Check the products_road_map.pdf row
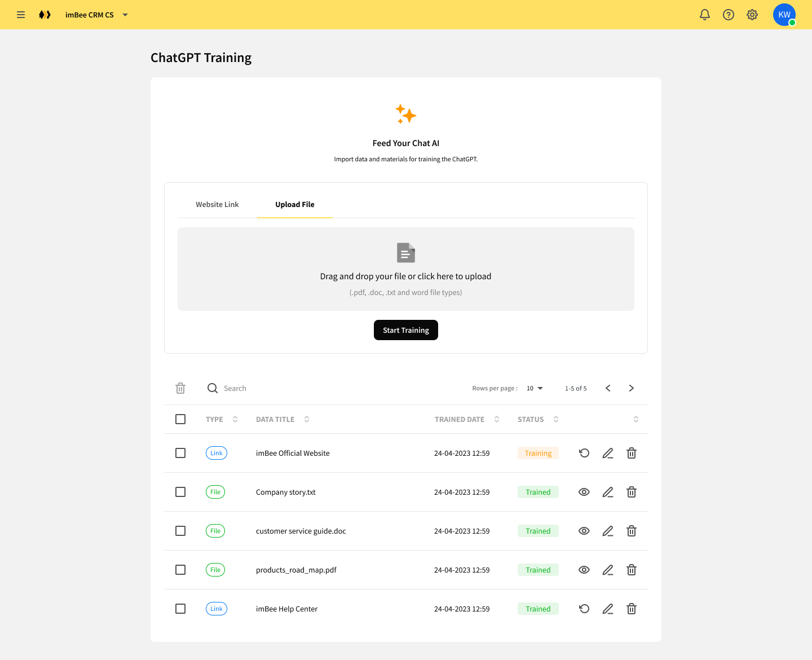Screen dimensions: 812x660 (180, 570)
